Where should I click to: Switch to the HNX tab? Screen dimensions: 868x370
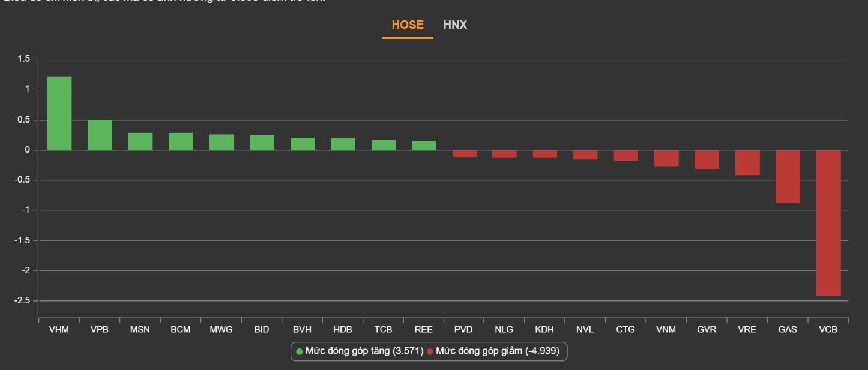pyautogui.click(x=454, y=25)
